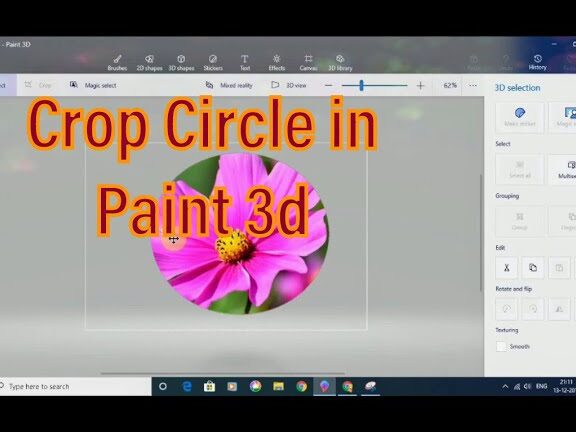Open the more options ellipsis menu
The image size is (576, 432).
pos(473,85)
